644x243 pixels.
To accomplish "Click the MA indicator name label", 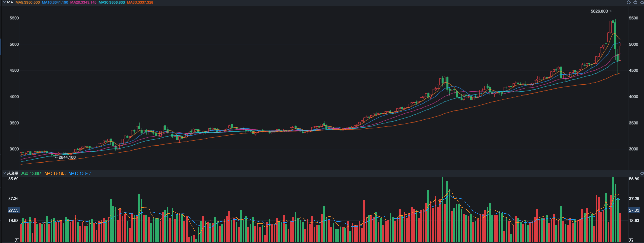I will 10,2.
